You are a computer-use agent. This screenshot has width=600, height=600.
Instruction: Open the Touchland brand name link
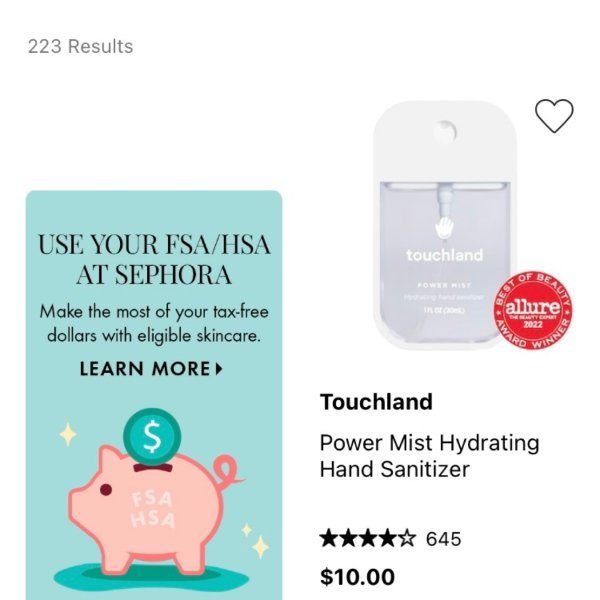point(376,402)
